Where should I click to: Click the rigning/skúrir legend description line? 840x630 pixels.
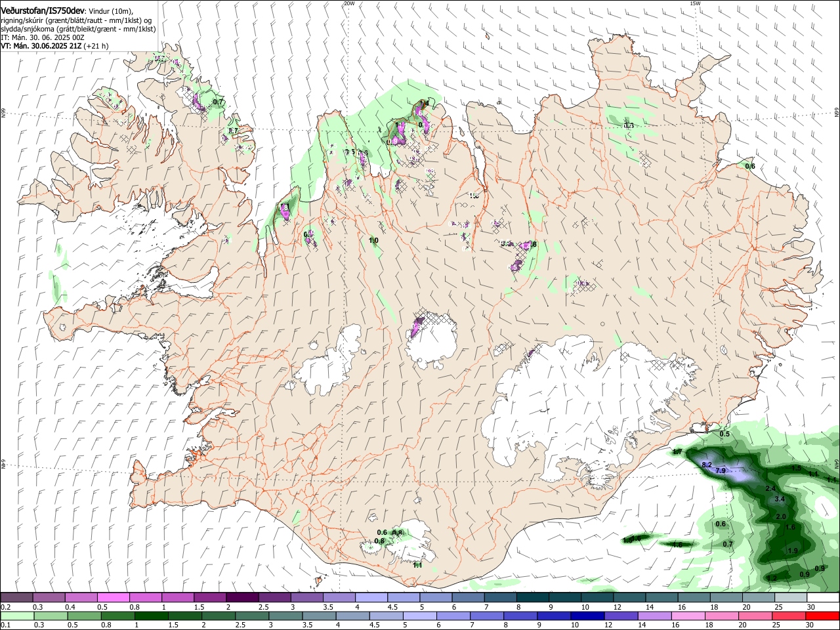(76, 20)
